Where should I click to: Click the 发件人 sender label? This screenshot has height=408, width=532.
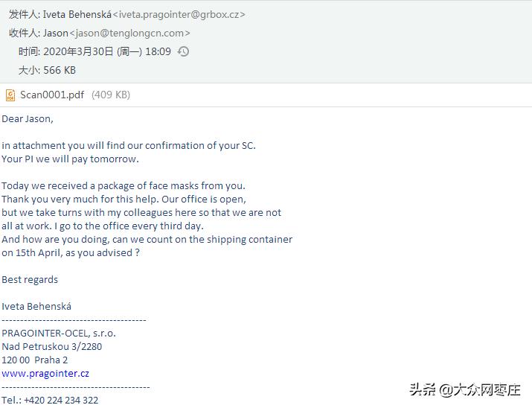23,14
